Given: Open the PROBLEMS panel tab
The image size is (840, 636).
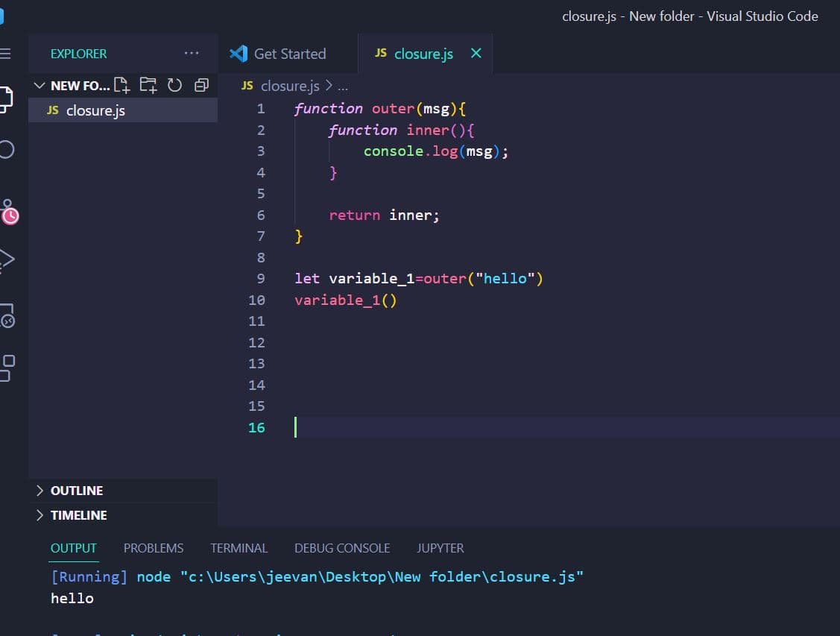Looking at the screenshot, I should (154, 548).
